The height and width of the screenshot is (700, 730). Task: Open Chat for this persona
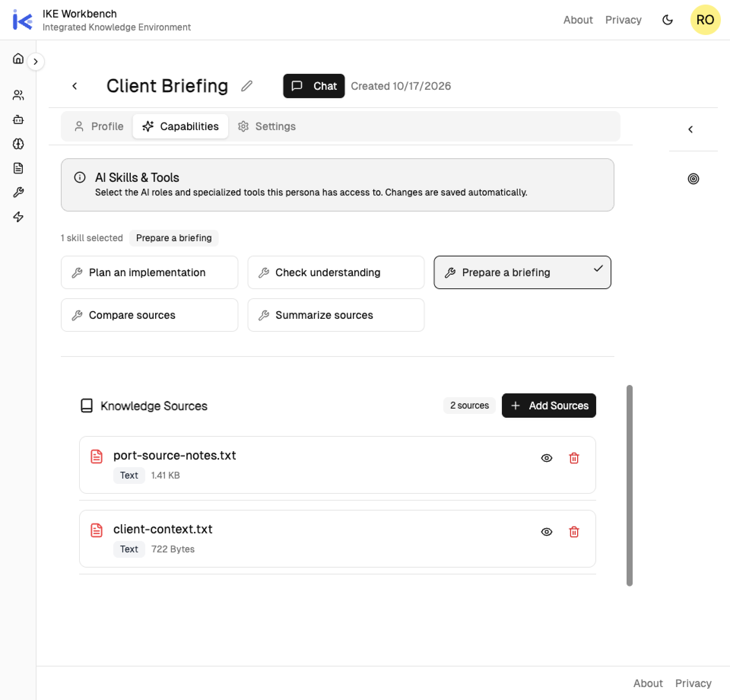(x=314, y=86)
